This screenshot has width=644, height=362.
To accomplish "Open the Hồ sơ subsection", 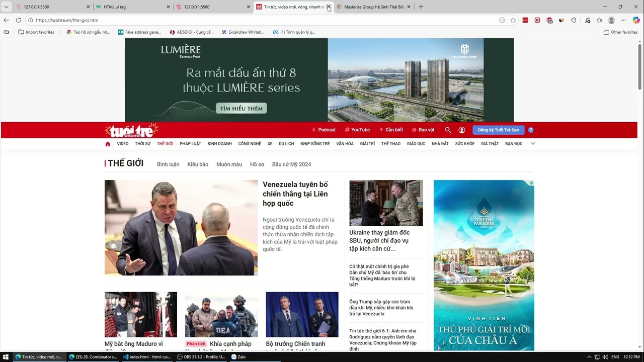I will [257, 164].
